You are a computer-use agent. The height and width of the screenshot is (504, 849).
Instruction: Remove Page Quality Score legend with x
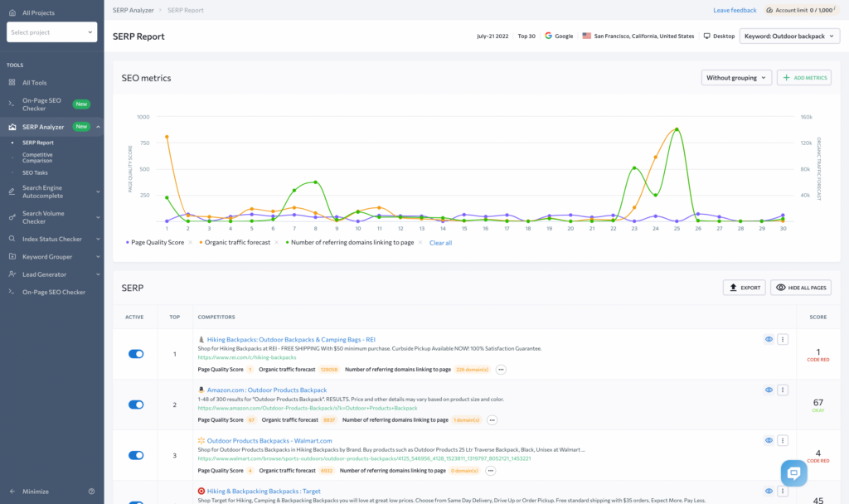pyautogui.click(x=190, y=243)
